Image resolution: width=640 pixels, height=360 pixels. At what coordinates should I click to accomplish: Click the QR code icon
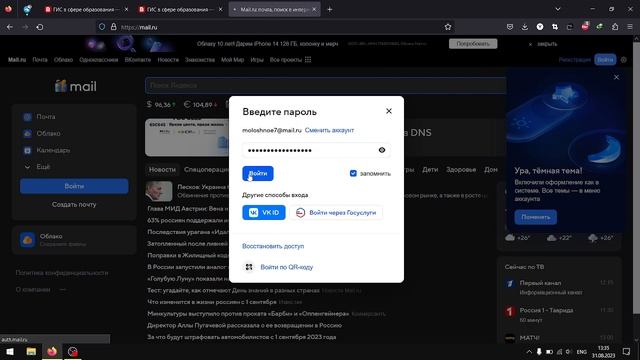tap(249, 267)
